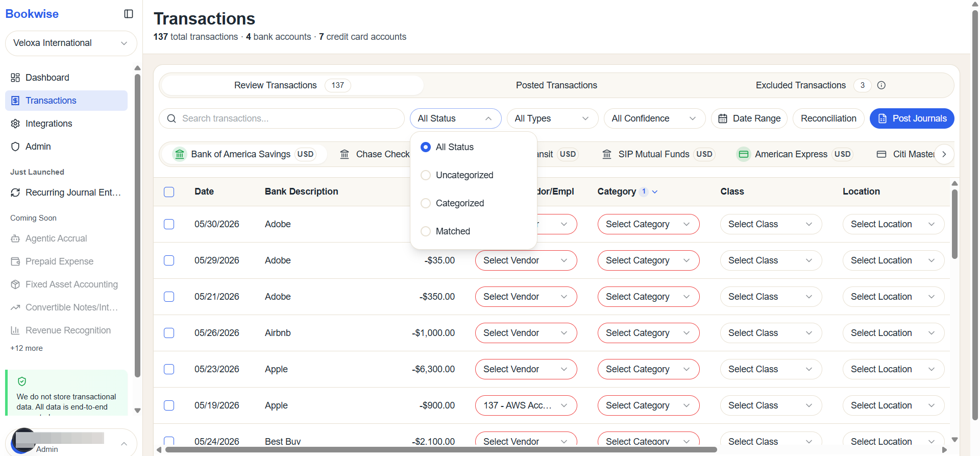Click the Reconciliation button
This screenshot has width=980, height=456.
point(828,118)
